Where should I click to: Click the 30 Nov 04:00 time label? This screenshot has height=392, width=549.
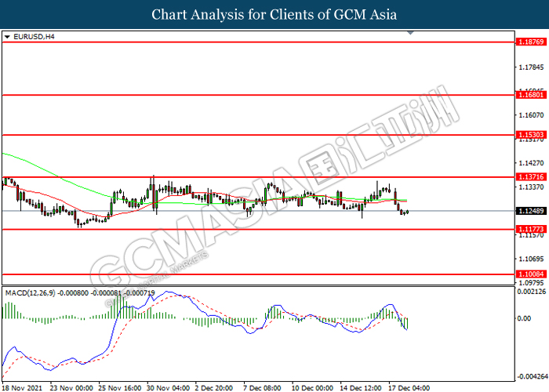tap(168, 388)
